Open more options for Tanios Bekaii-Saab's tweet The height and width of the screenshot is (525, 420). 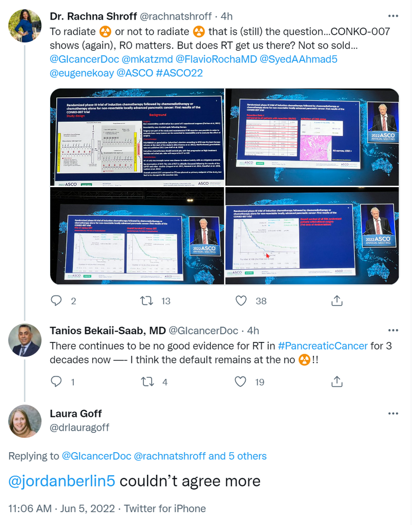click(x=393, y=331)
